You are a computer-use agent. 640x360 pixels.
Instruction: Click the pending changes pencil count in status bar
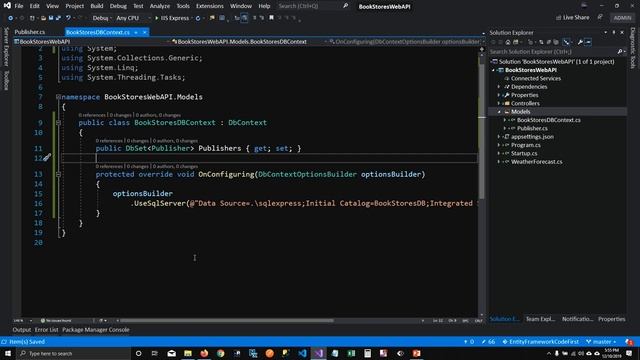(x=488, y=342)
